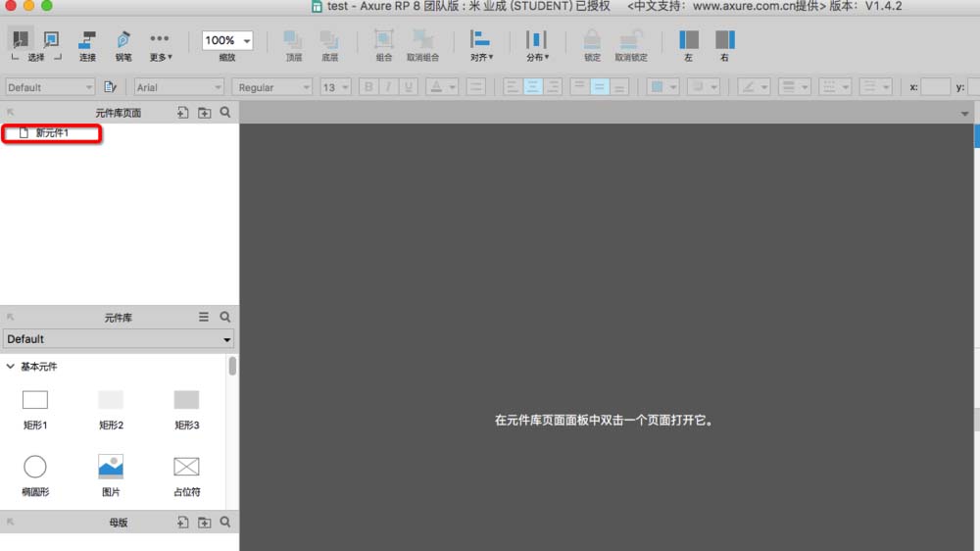The width and height of the screenshot is (980, 551).
Task: Activate the 连接 connector tool
Action: coord(87,46)
